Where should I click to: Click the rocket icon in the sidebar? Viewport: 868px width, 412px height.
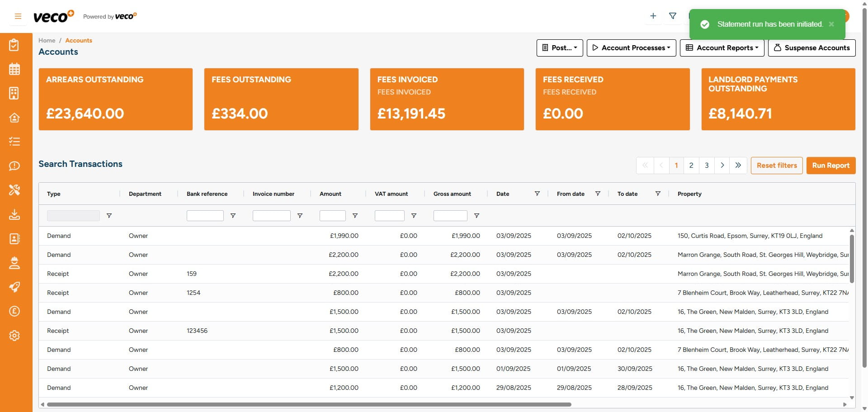pos(14,287)
